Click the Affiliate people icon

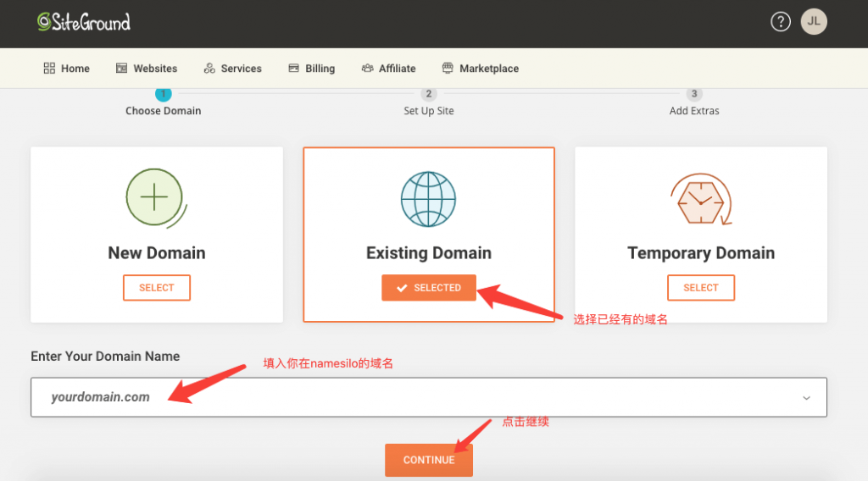click(x=367, y=68)
